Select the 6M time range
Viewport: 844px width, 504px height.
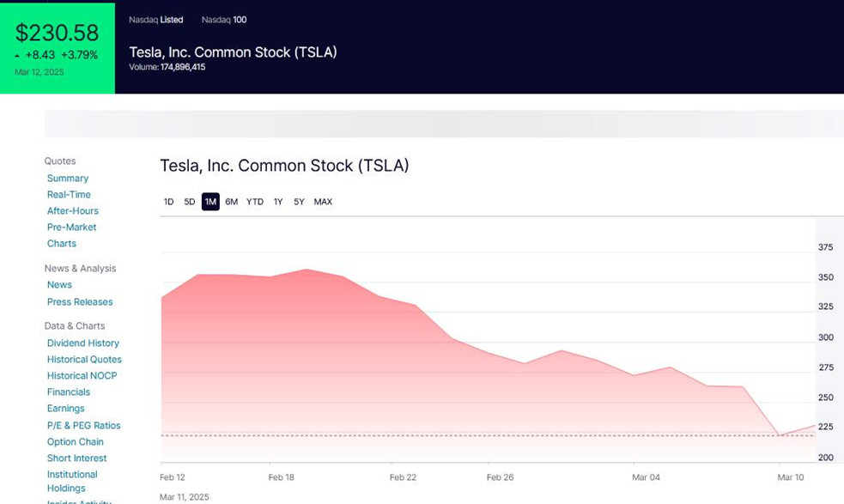[232, 202]
